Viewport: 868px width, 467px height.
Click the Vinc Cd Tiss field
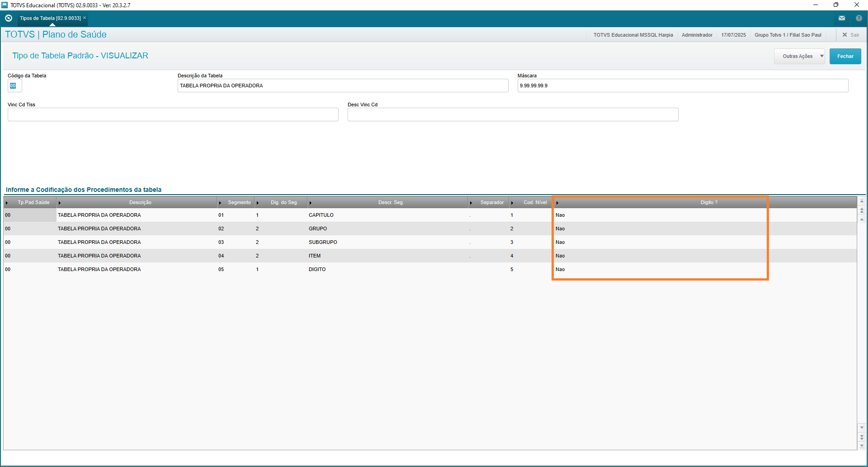[173, 114]
